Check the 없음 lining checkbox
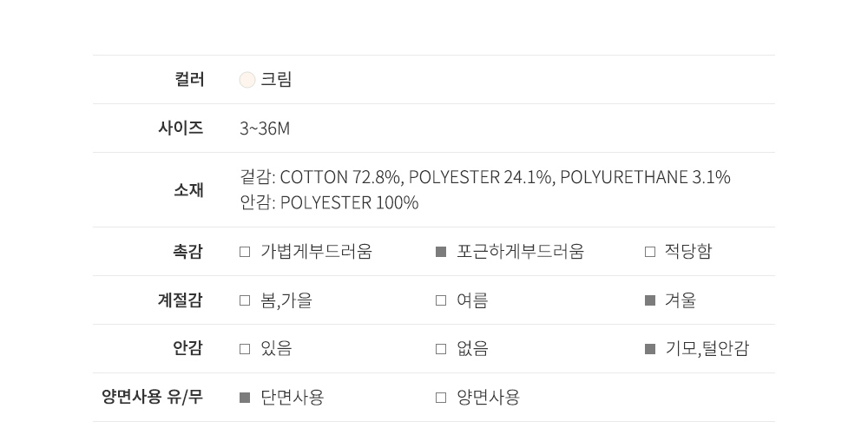 click(441, 349)
